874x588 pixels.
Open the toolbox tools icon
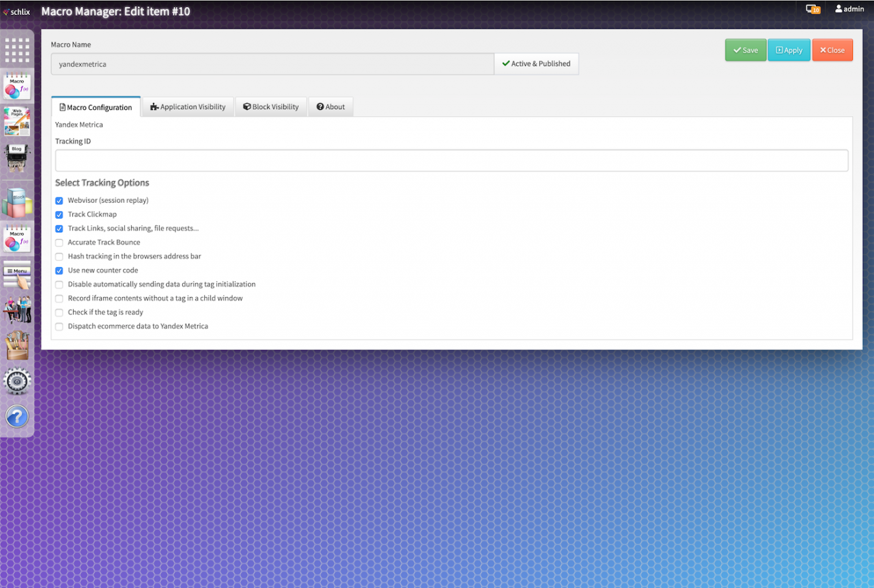[x=17, y=346]
